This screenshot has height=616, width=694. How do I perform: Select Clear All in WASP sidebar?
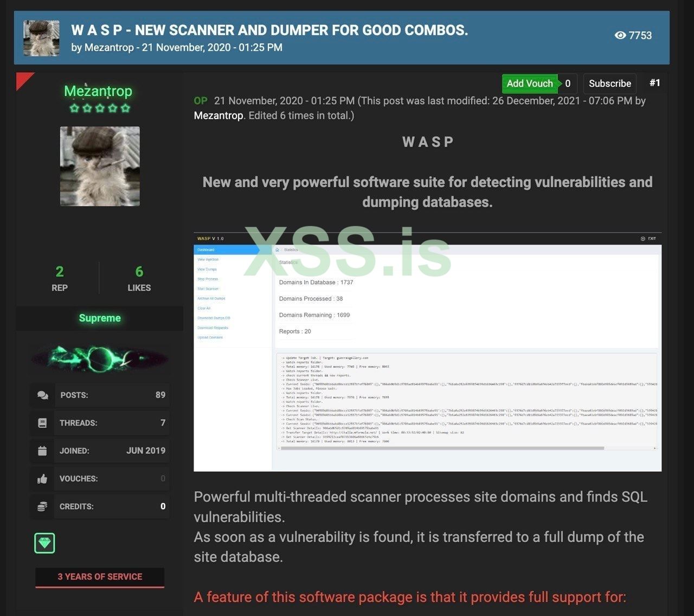tap(204, 309)
